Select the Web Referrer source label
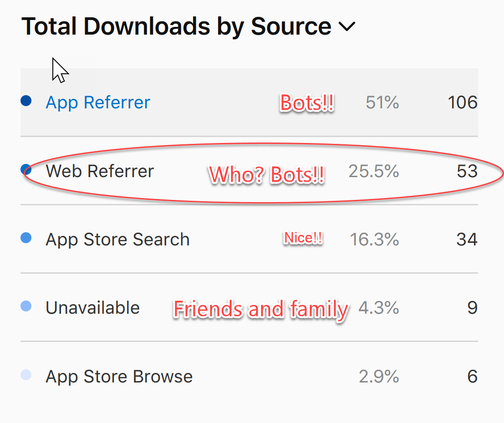The height and width of the screenshot is (423, 504). coord(100,171)
